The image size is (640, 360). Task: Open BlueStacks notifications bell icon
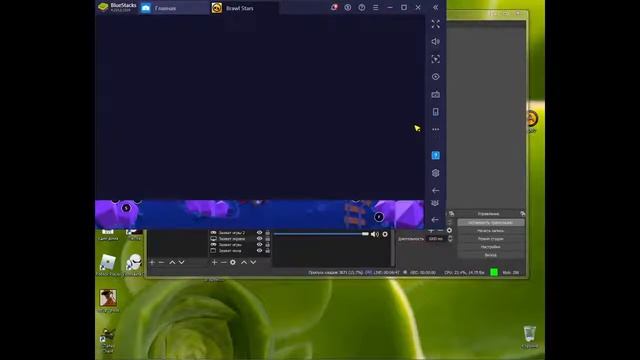point(334,7)
